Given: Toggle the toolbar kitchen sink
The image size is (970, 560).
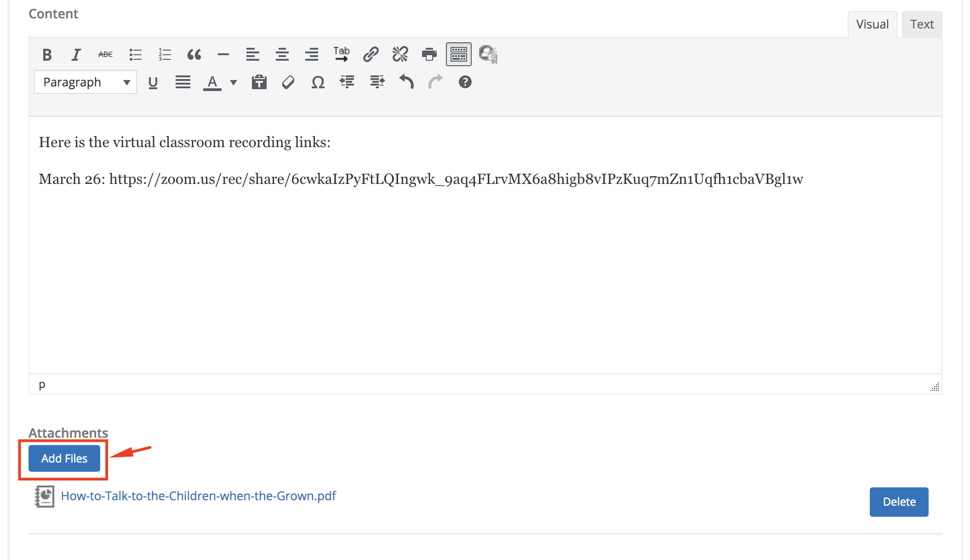Looking at the screenshot, I should point(458,55).
